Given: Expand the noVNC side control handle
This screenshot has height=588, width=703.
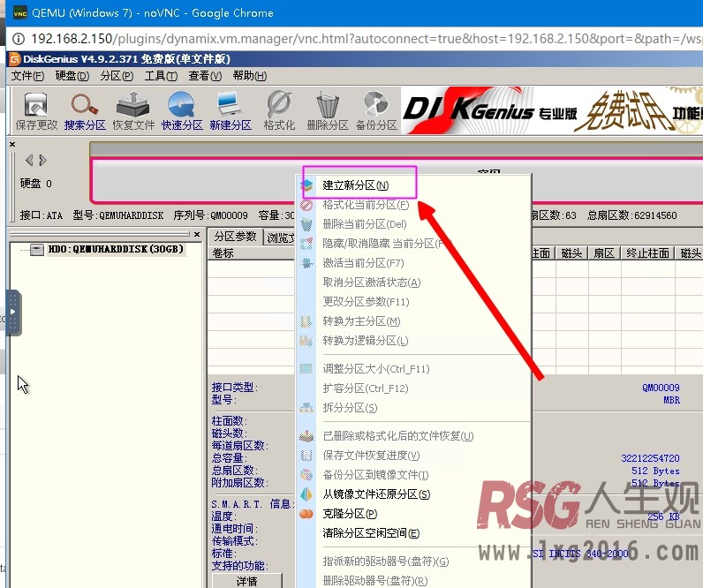Looking at the screenshot, I should pos(13,312).
